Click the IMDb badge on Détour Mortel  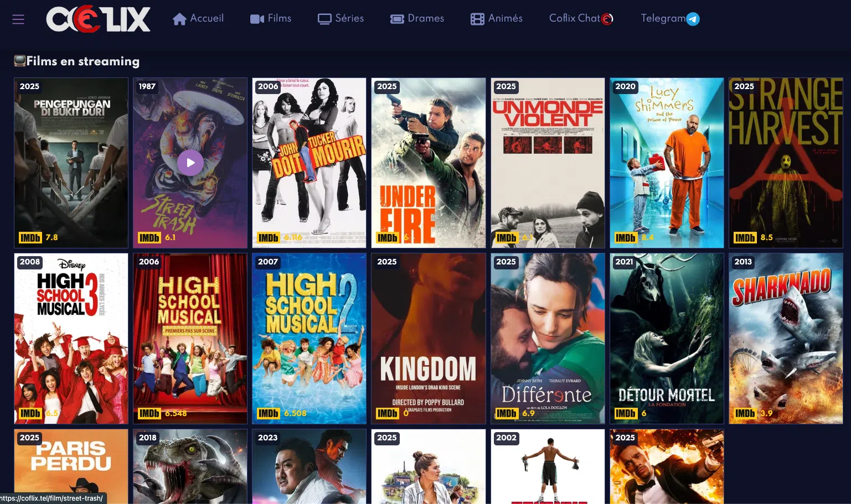626,413
